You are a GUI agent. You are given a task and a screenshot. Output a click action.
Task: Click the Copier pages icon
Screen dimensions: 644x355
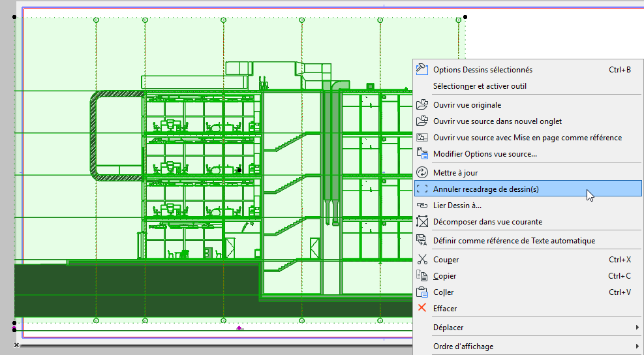422,276
